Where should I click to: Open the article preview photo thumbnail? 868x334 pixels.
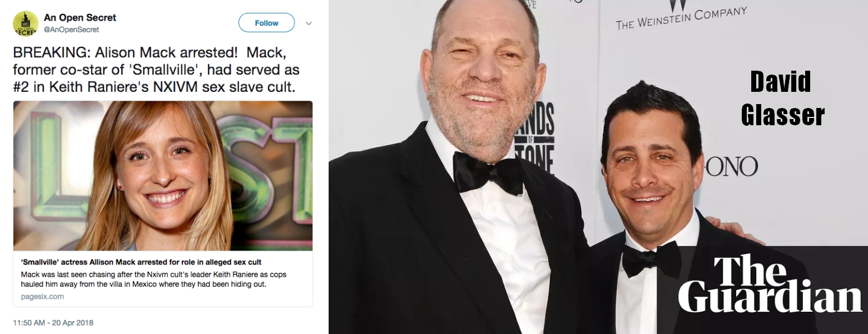click(x=163, y=176)
